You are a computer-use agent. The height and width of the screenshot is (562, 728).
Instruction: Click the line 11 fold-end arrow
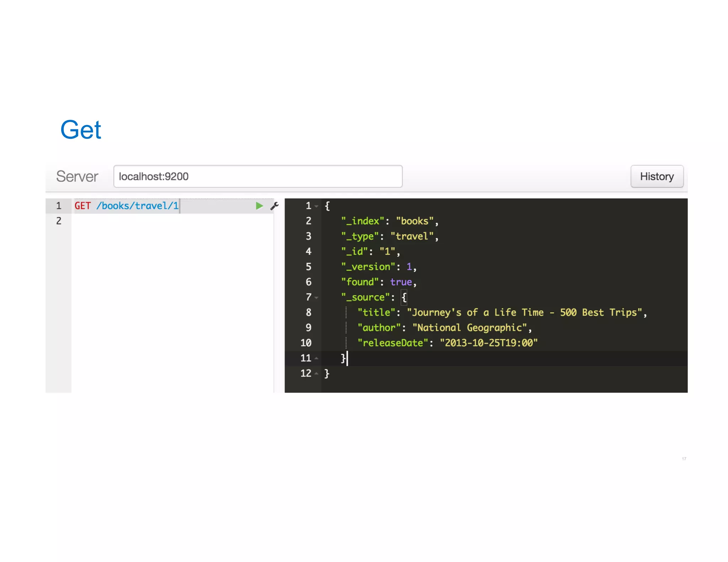[x=316, y=358]
